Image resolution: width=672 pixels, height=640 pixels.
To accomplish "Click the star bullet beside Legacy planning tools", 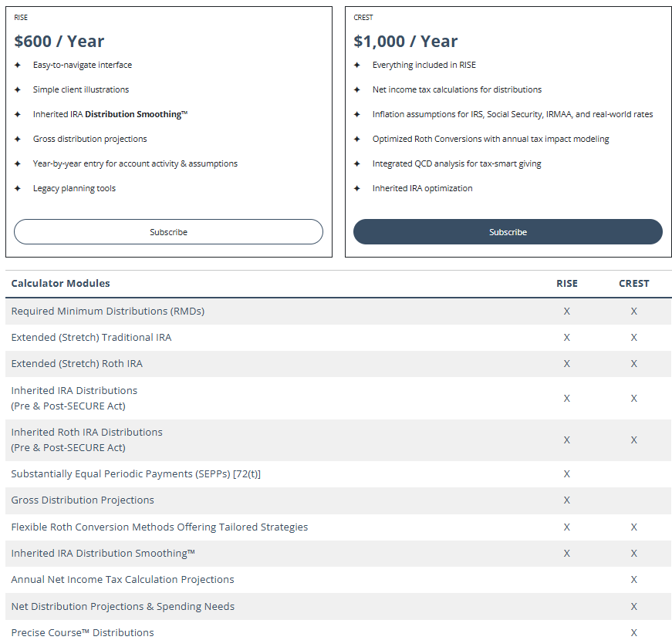I will [x=18, y=188].
